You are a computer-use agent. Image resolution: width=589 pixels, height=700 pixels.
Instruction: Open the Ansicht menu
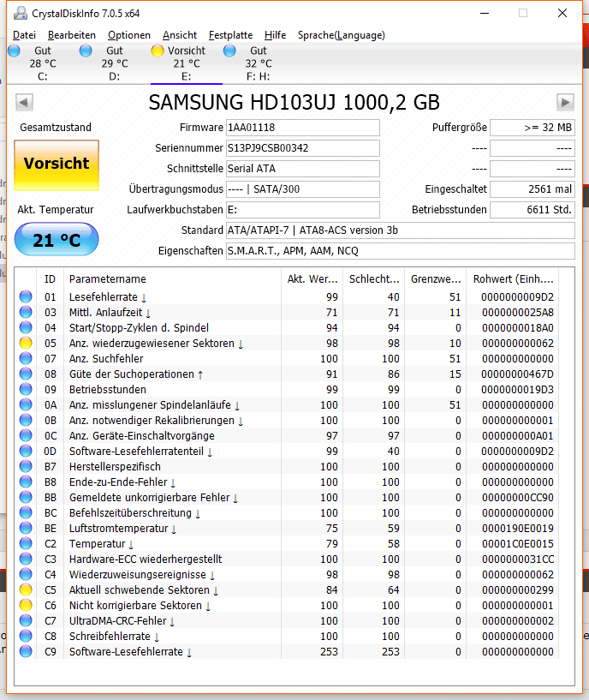180,35
